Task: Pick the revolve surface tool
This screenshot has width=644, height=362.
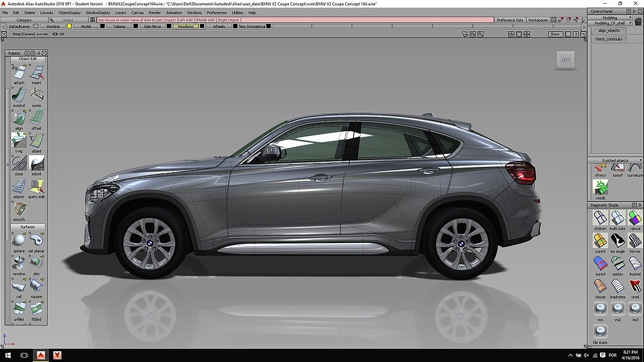Action: click(x=19, y=262)
